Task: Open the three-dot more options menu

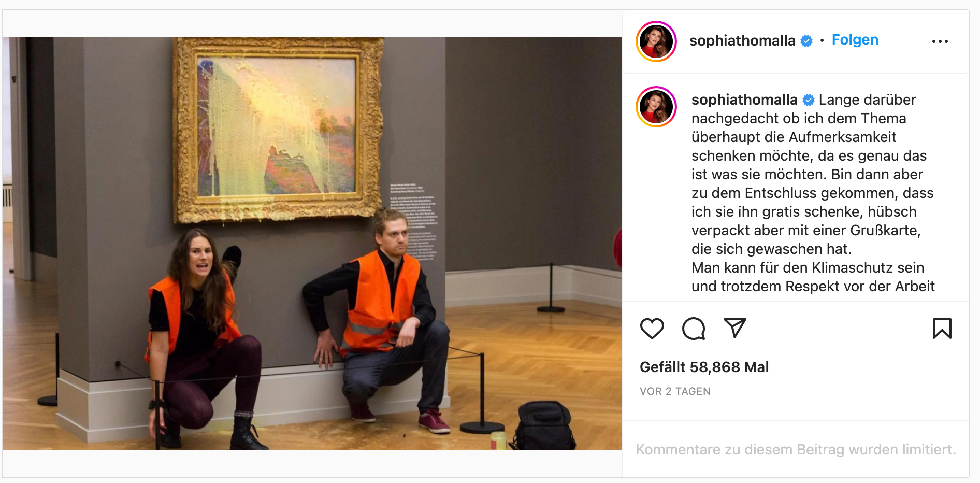Action: [940, 41]
